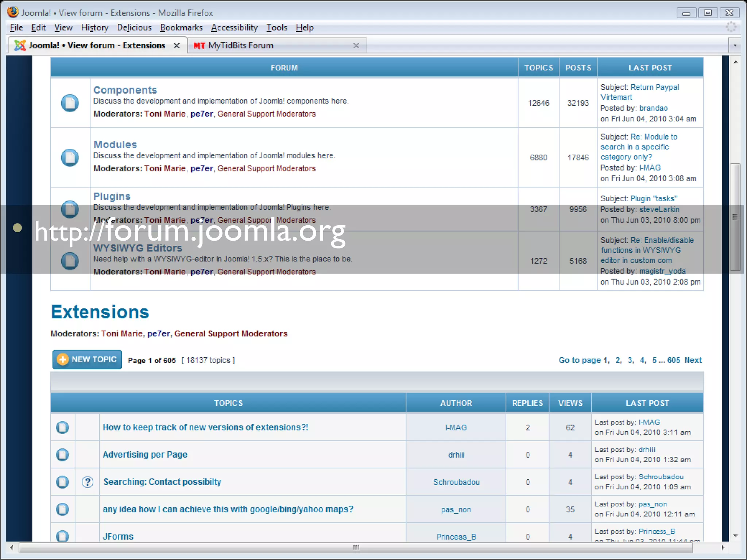Image resolution: width=747 pixels, height=560 pixels.
Task: Open topic about google/bing/yahoo maps
Action: pyautogui.click(x=228, y=509)
